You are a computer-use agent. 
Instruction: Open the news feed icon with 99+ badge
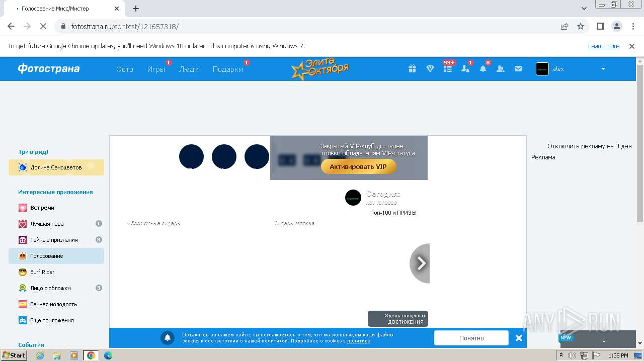coord(447,69)
